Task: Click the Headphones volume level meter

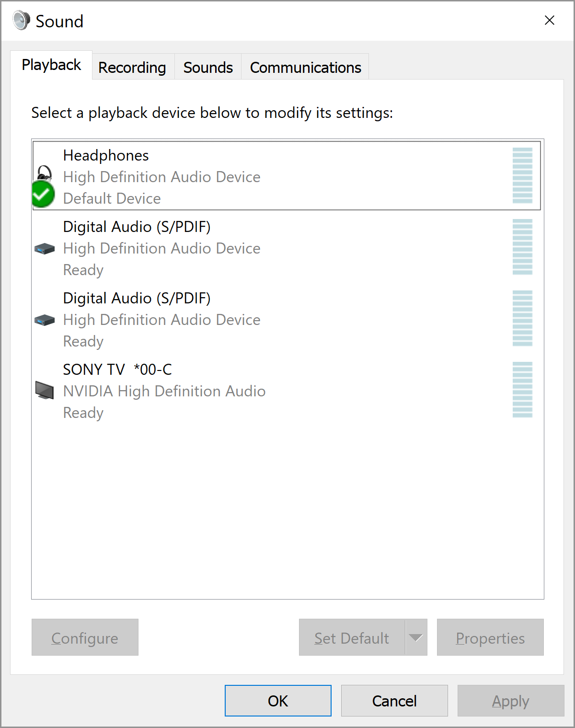Action: tap(523, 176)
